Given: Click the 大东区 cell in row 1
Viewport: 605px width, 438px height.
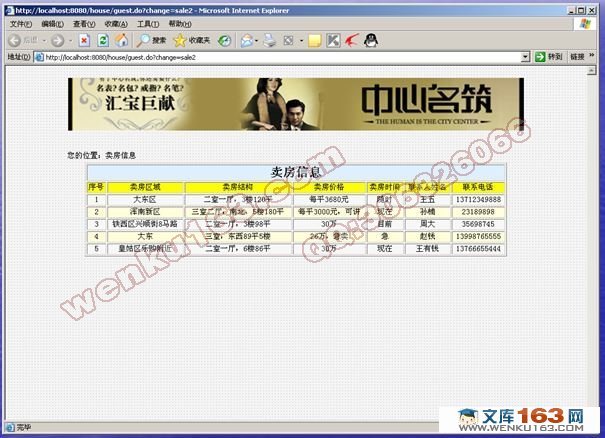Looking at the screenshot, I should pos(145,200).
